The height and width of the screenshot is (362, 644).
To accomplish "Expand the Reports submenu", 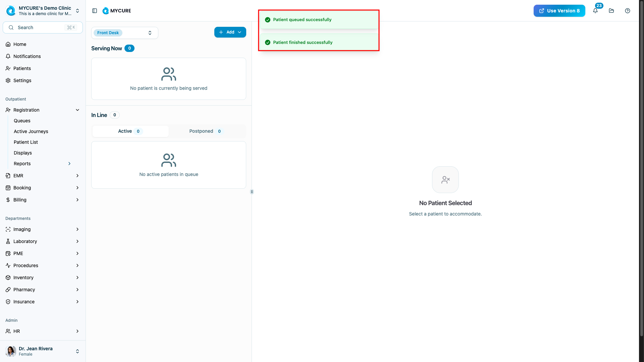I will tap(69, 164).
